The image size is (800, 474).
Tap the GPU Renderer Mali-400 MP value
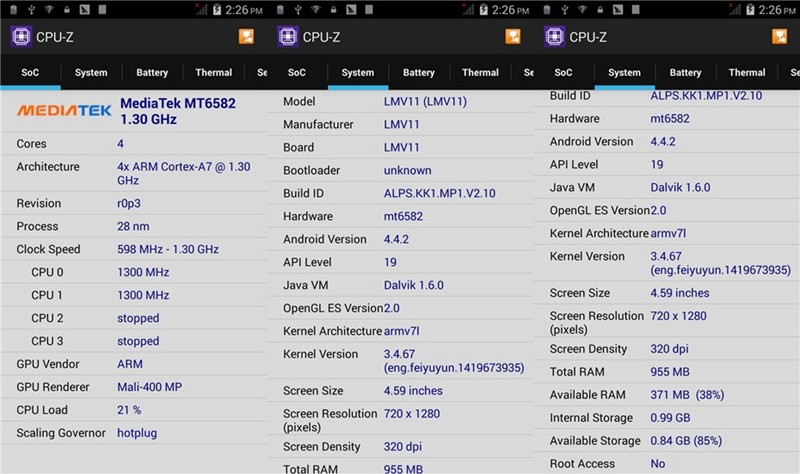point(150,387)
